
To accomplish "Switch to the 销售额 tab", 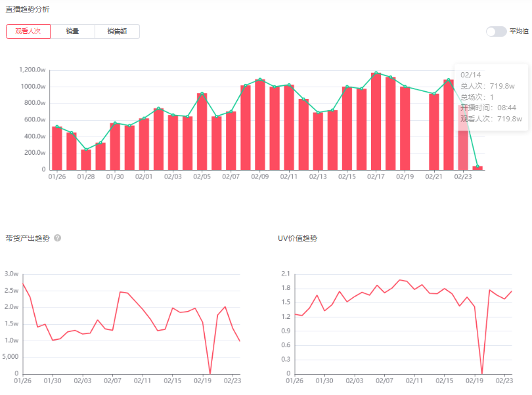I will tap(117, 31).
